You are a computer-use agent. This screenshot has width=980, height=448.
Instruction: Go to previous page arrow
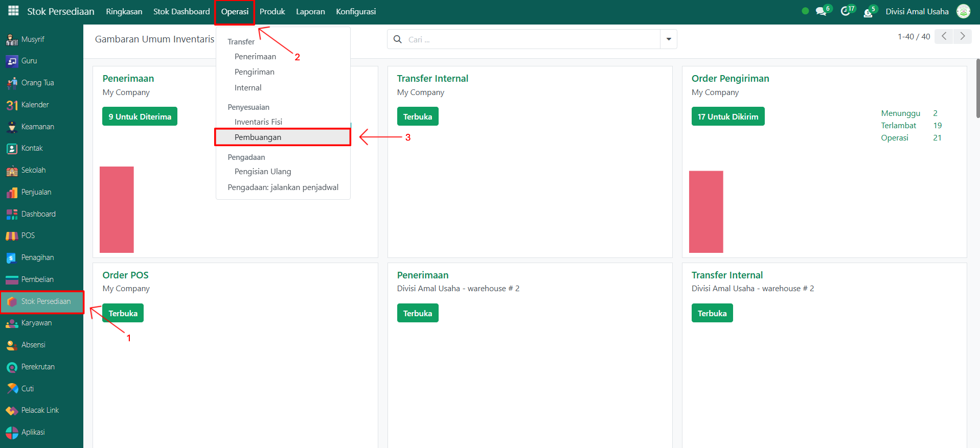tap(944, 36)
